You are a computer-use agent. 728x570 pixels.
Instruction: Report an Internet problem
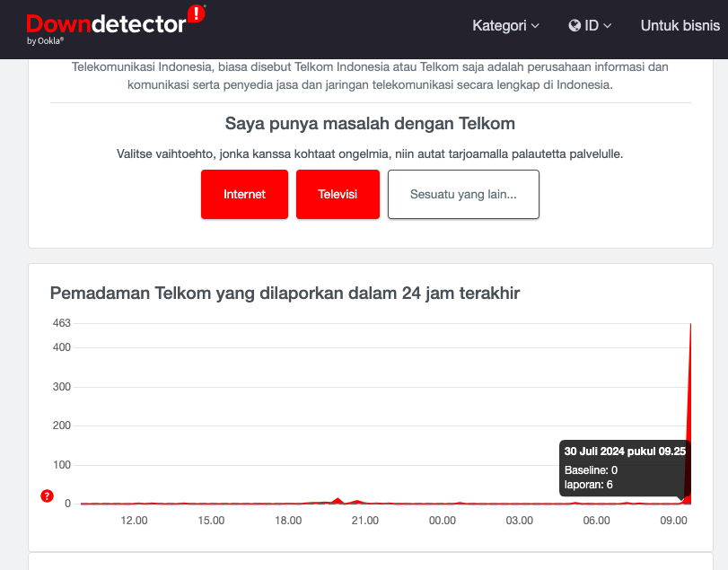(244, 194)
